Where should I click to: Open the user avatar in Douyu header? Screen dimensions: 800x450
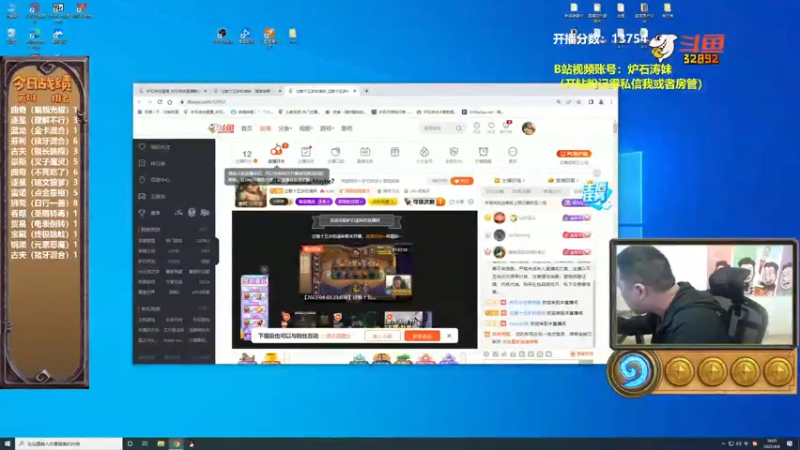(x=529, y=128)
